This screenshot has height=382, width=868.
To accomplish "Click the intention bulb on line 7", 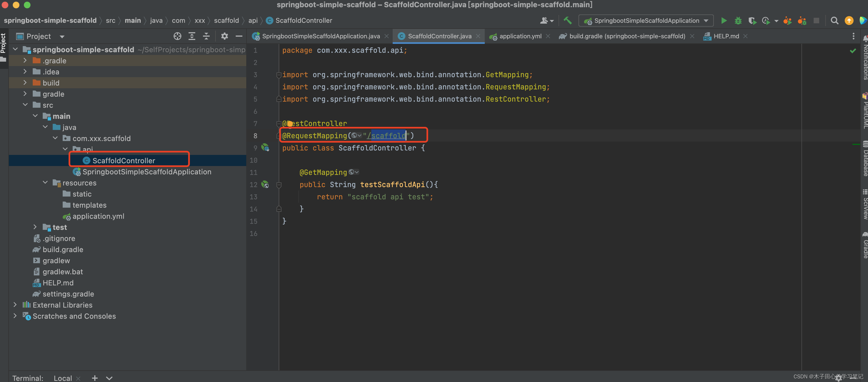I will pos(290,123).
